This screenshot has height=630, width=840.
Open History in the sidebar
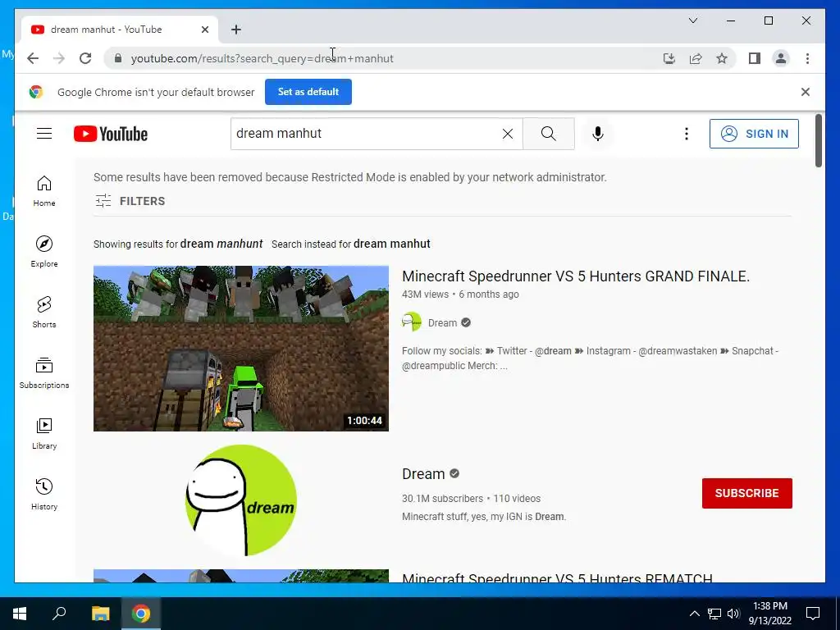click(44, 495)
